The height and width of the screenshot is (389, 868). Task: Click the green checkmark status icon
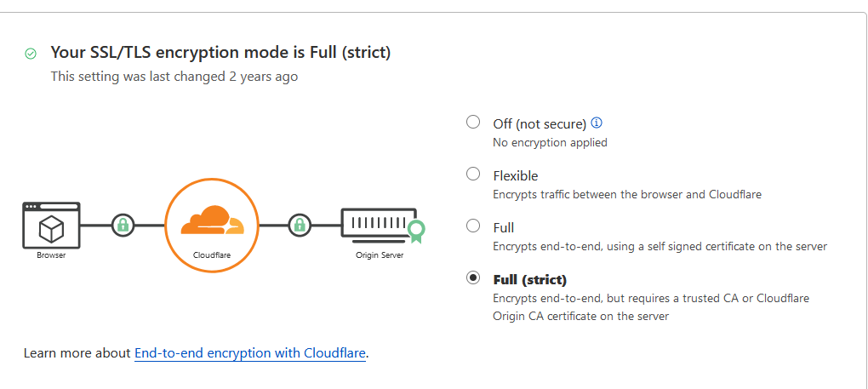pyautogui.click(x=31, y=54)
